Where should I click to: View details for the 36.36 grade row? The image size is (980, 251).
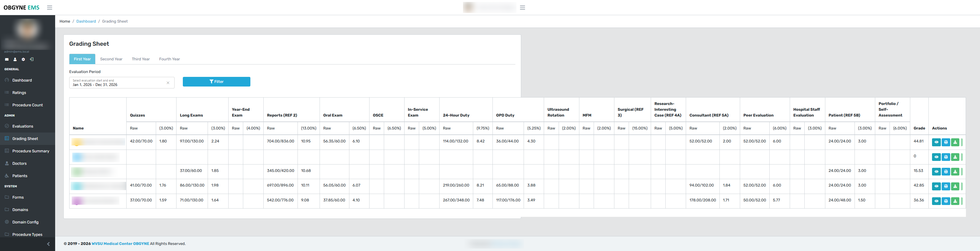936,201
